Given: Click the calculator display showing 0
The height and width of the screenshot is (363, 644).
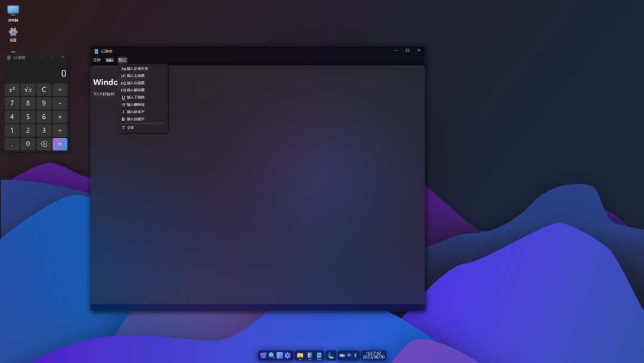Looking at the screenshot, I should 36,73.
